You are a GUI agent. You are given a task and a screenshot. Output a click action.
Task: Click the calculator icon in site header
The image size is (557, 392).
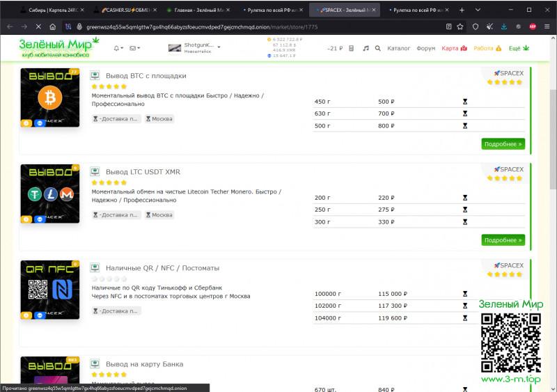tap(352, 49)
